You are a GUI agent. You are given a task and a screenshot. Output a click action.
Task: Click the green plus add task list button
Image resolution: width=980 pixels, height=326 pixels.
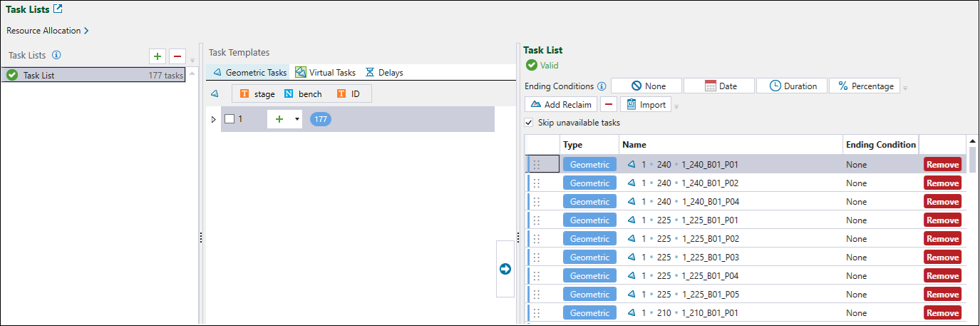pos(158,56)
